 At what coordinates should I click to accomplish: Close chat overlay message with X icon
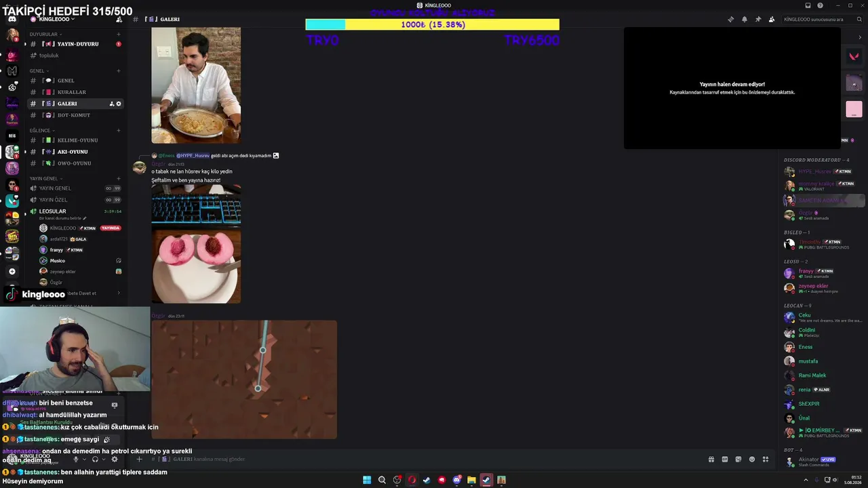(x=115, y=405)
